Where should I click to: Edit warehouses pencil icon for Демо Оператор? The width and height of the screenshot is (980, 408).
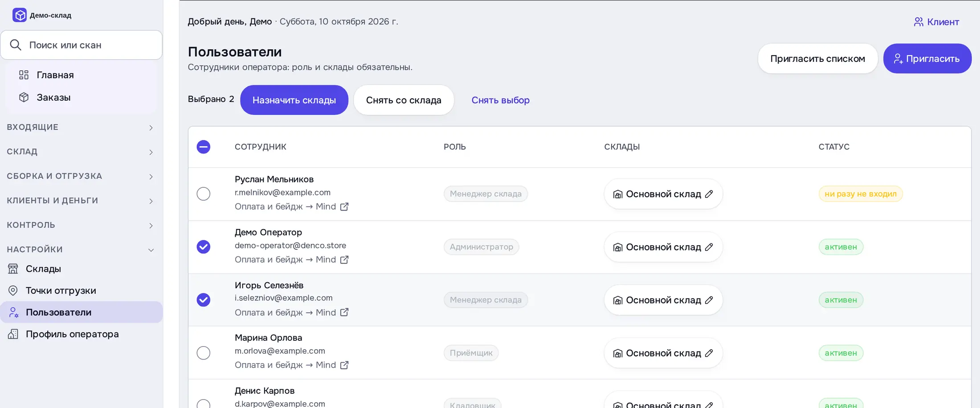coord(709,247)
